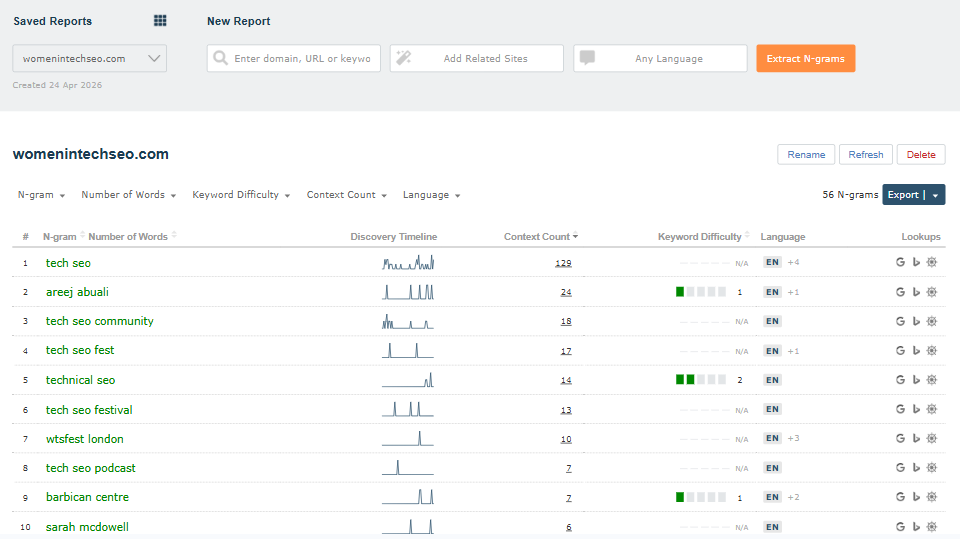This screenshot has height=539, width=960.
Task: Open the Number of Words filter dropdown
Action: [129, 195]
